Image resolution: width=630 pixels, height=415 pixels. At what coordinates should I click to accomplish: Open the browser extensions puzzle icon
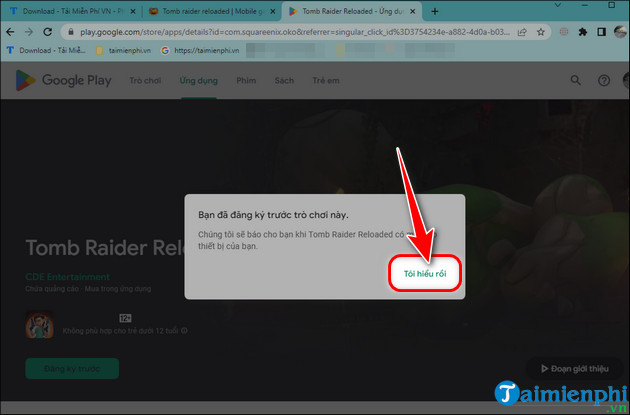[585, 31]
